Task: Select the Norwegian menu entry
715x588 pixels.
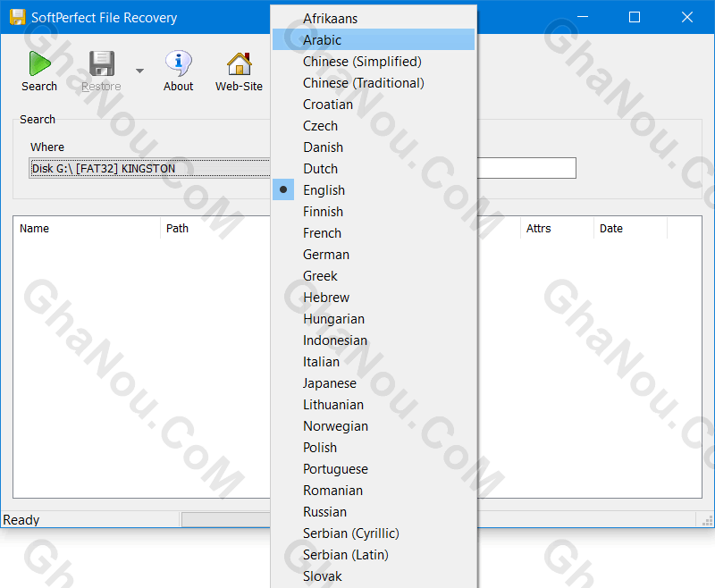Action: tap(374, 425)
